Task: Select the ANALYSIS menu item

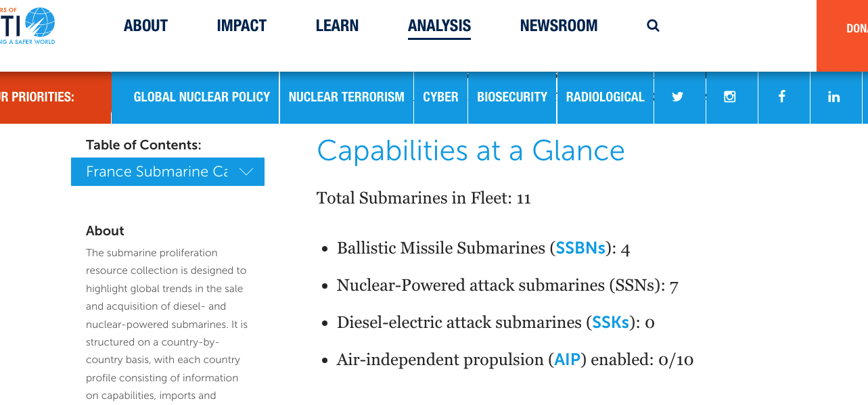Action: [x=439, y=26]
